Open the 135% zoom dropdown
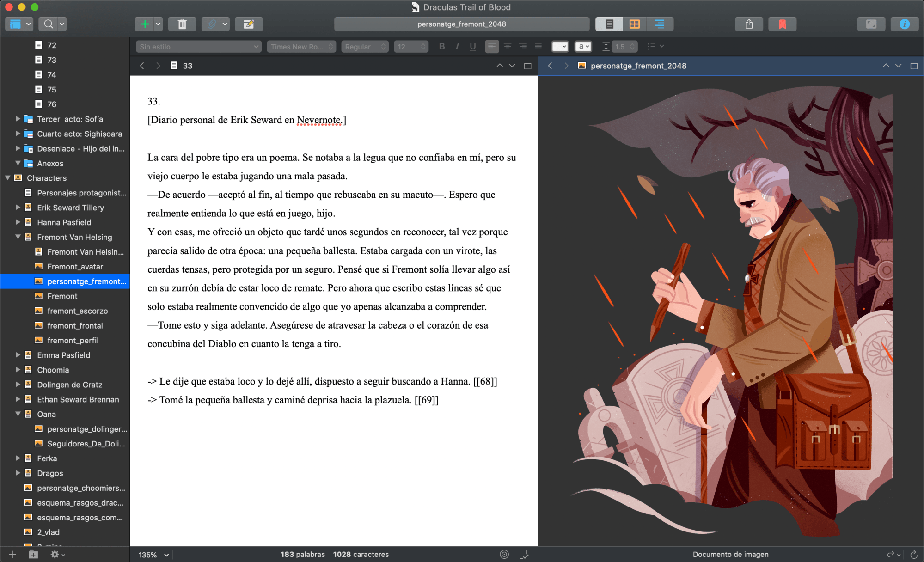The width and height of the screenshot is (924, 562). click(x=153, y=555)
